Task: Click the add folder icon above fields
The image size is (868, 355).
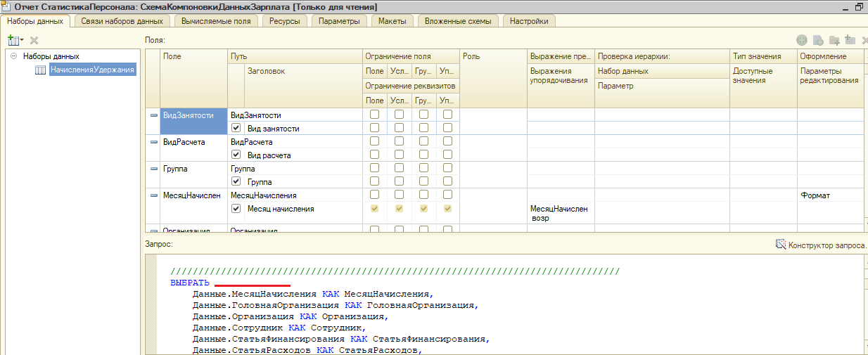Action: 834,41
